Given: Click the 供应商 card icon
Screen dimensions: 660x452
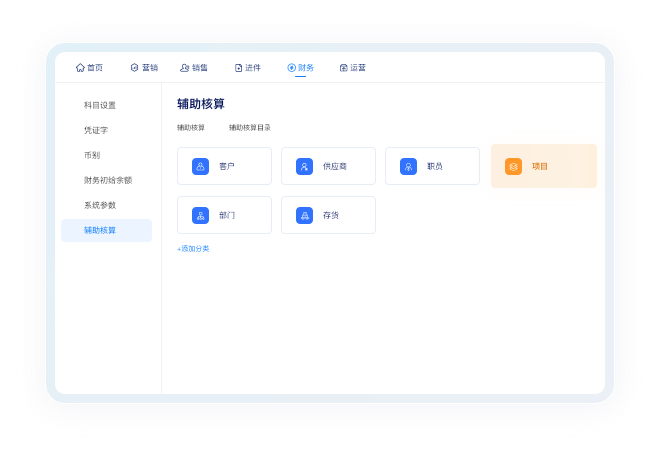Looking at the screenshot, I should (304, 166).
